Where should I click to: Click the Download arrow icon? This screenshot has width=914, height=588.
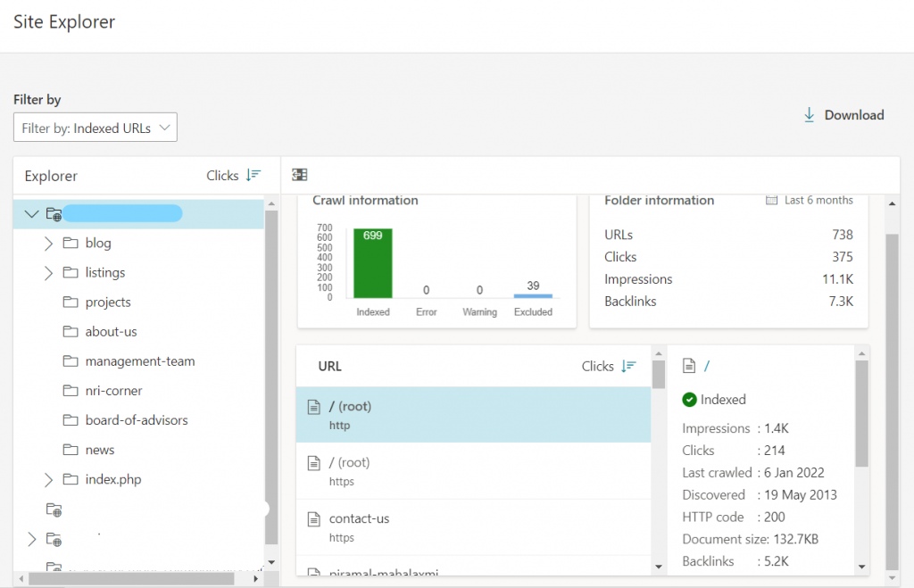click(x=809, y=115)
